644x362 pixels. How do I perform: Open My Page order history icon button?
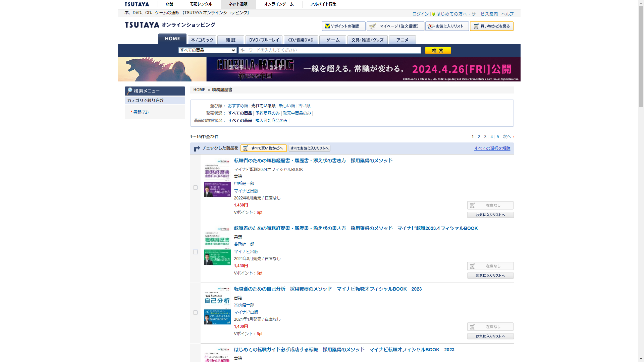395,26
